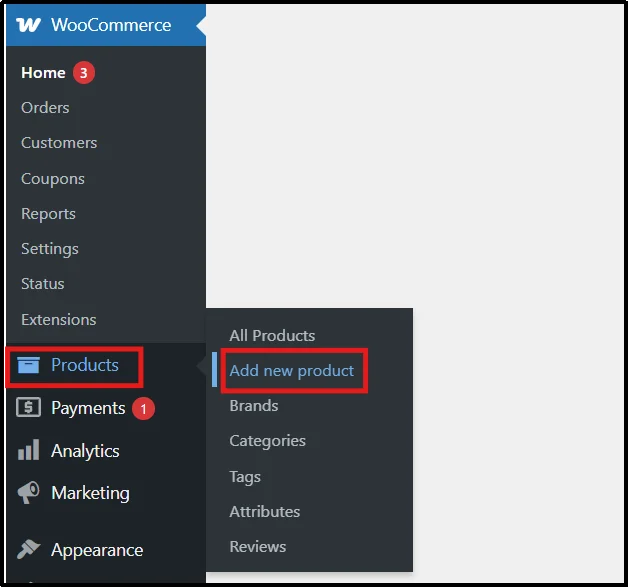Viewport: 628px width, 587px height.
Task: Click the red 1 badge beside Payments
Action: point(143,408)
